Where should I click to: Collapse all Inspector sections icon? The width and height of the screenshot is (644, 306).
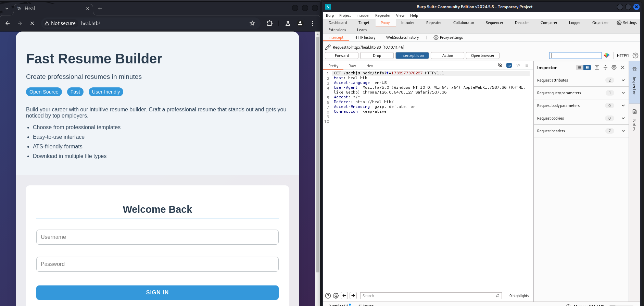605,68
